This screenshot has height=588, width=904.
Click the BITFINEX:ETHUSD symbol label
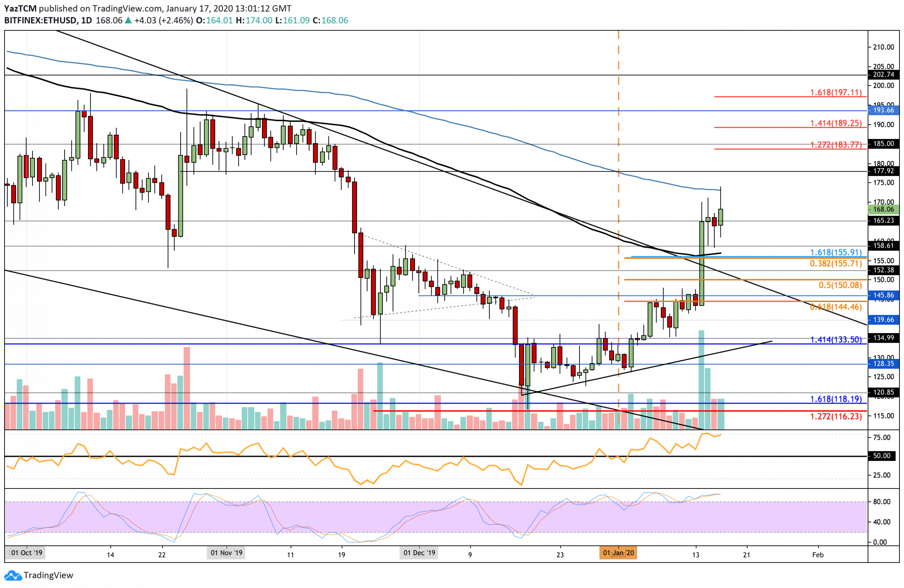(x=40, y=20)
